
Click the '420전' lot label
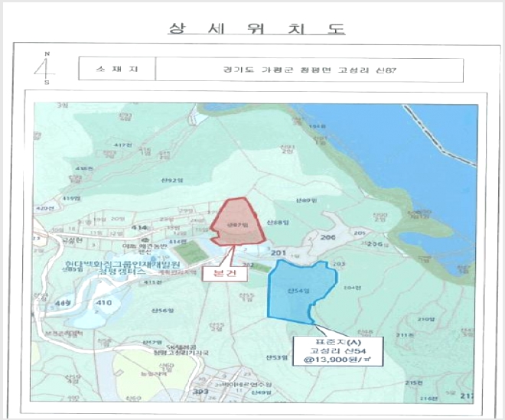point(45,208)
